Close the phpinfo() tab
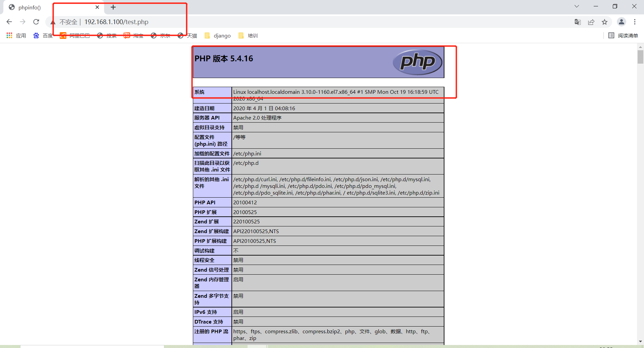The width and height of the screenshot is (644, 348). (97, 7)
